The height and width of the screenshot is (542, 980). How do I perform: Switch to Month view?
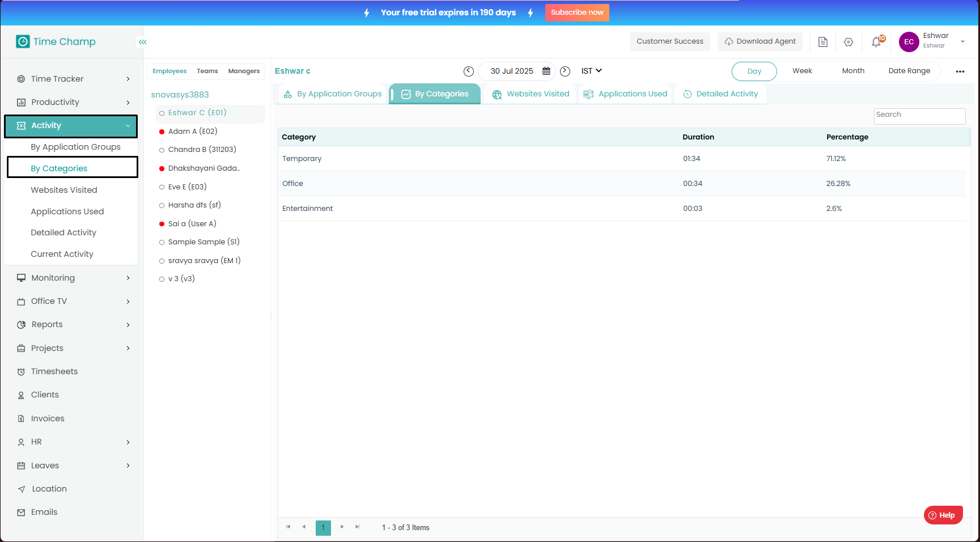click(x=853, y=71)
